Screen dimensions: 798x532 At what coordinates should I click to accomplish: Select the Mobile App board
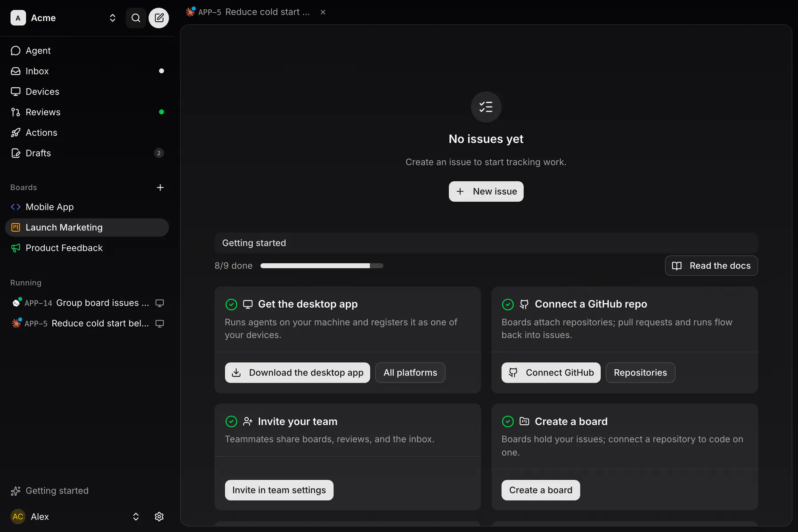pos(87,207)
